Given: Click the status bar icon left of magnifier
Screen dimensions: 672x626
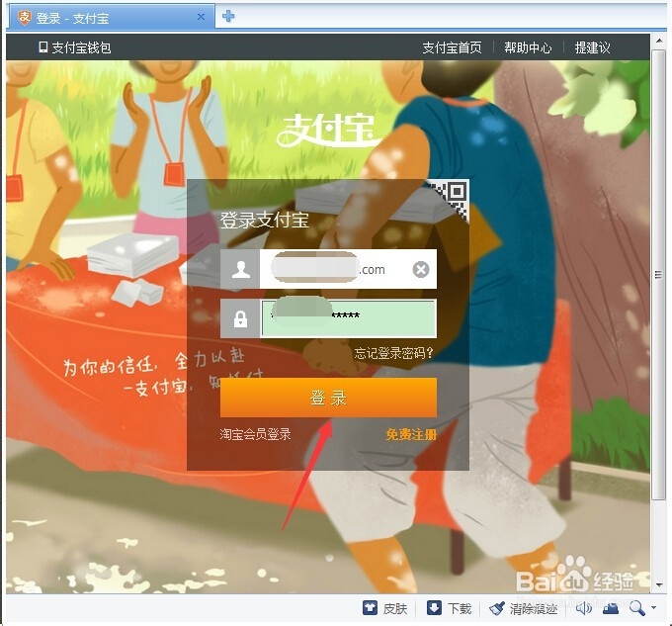Looking at the screenshot, I should 611,608.
